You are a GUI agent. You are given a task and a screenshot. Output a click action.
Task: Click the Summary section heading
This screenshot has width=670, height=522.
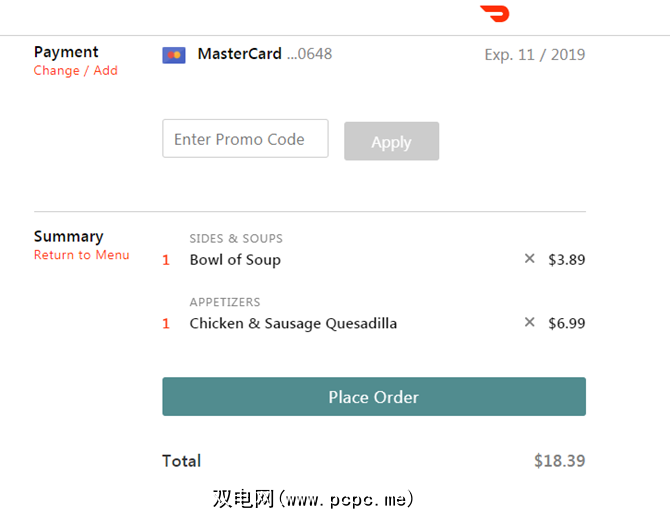(x=68, y=237)
